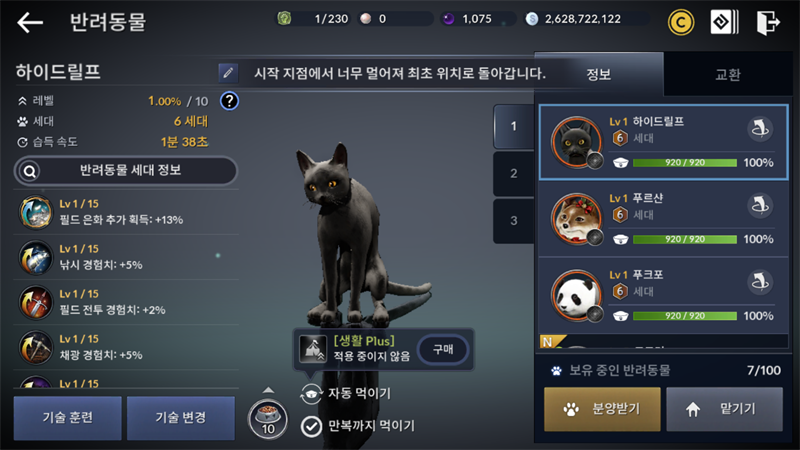
Task: Click the 하이드릴프 pet summon whistle icon
Action: (760, 129)
